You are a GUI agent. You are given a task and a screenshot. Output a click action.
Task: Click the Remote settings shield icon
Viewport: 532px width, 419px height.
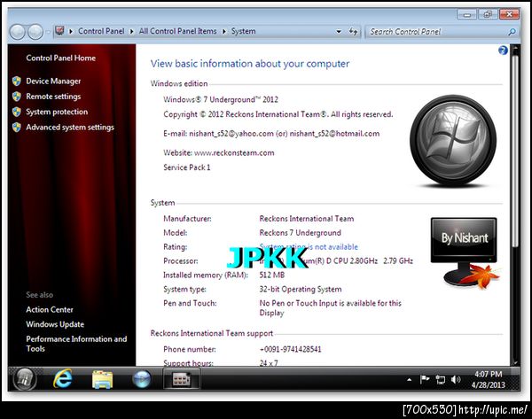(16, 97)
